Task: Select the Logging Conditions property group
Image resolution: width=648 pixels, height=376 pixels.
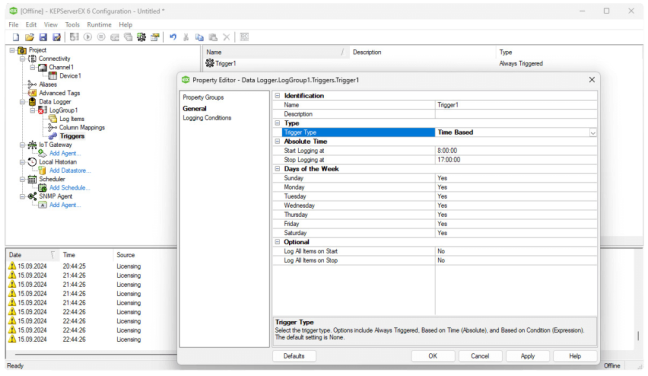Action: tap(207, 118)
